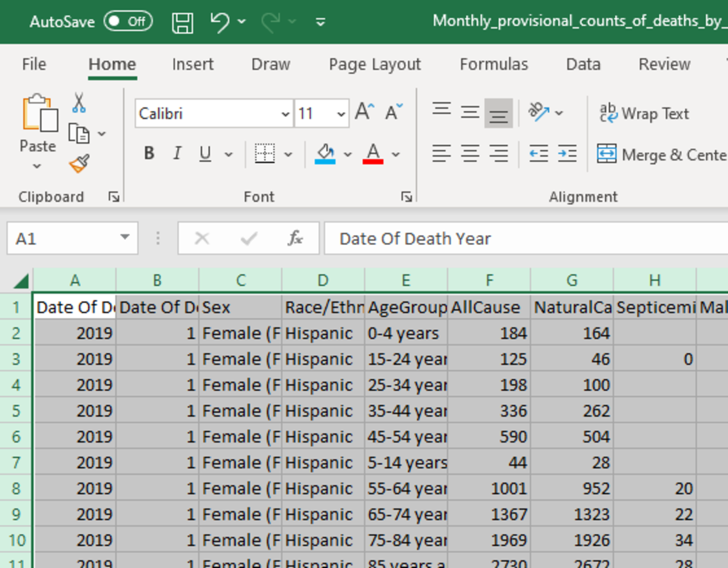Click the Increase Font Size icon

[x=365, y=110]
